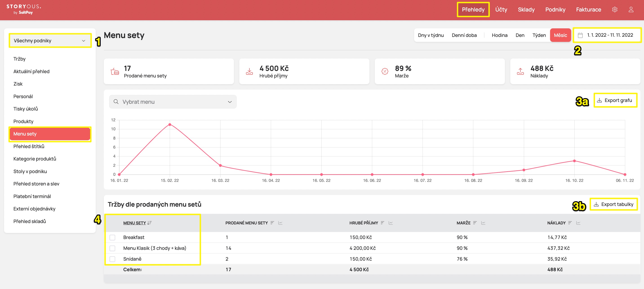This screenshot has width=644, height=289.
Task: Open the date range picker 1. 1. 2022
Action: click(x=607, y=35)
